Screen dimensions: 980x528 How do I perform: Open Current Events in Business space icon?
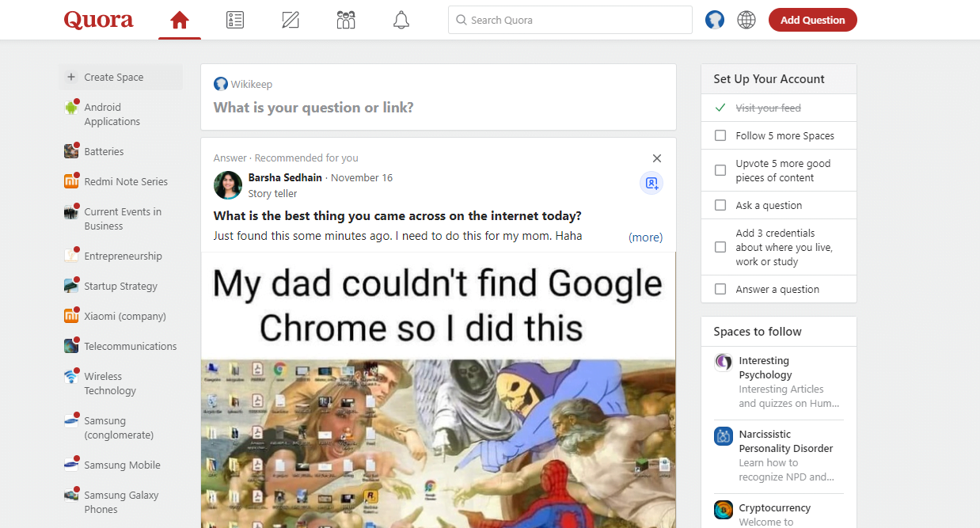click(x=71, y=211)
